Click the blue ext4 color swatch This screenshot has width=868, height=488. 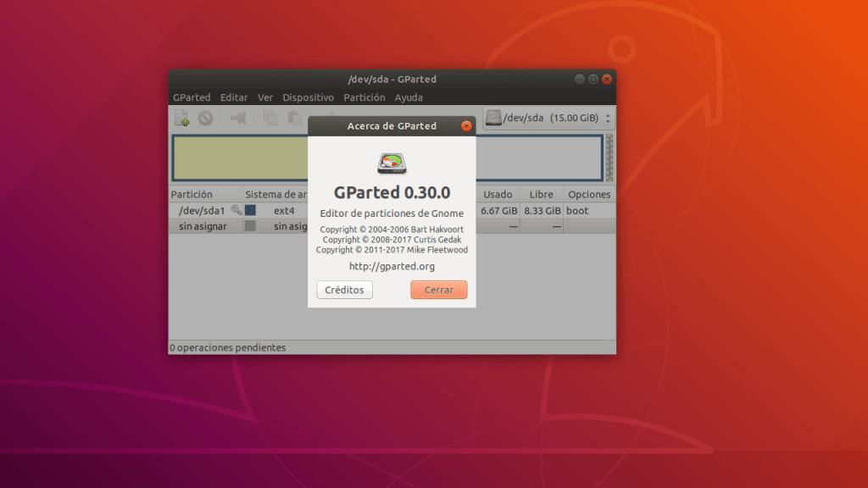(251, 208)
